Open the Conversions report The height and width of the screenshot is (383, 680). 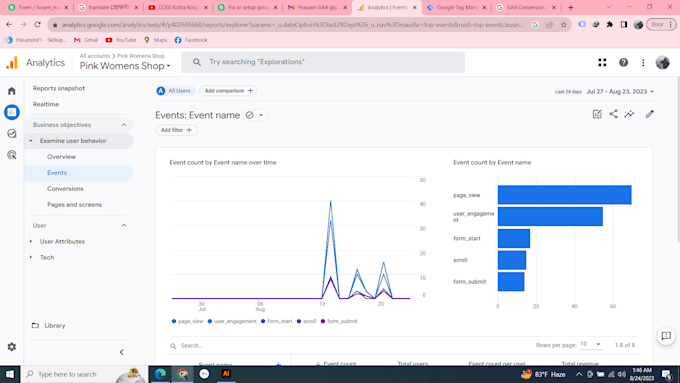[65, 189]
